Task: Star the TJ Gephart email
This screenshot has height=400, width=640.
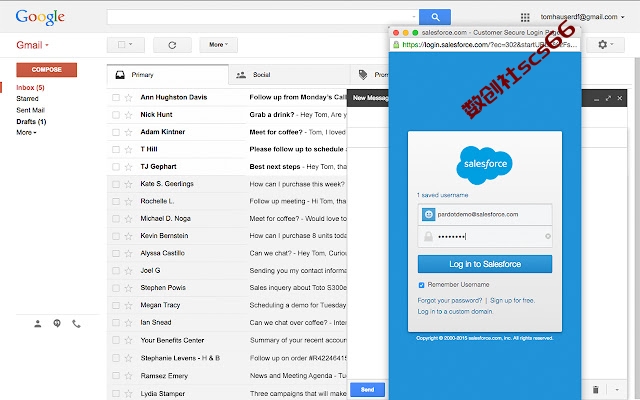Action: coord(129,167)
